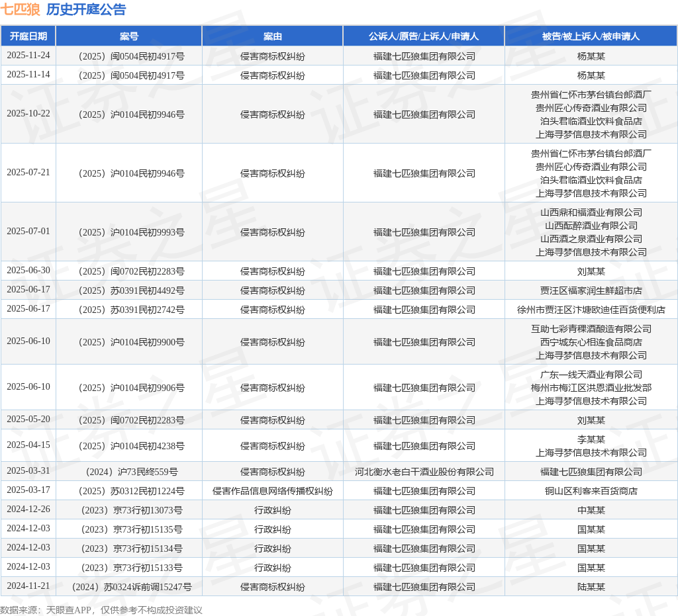Click 行政纠纷 in the 2024-12-26 row
Image resolution: width=678 pixels, height=616 pixels.
pyautogui.click(x=272, y=510)
